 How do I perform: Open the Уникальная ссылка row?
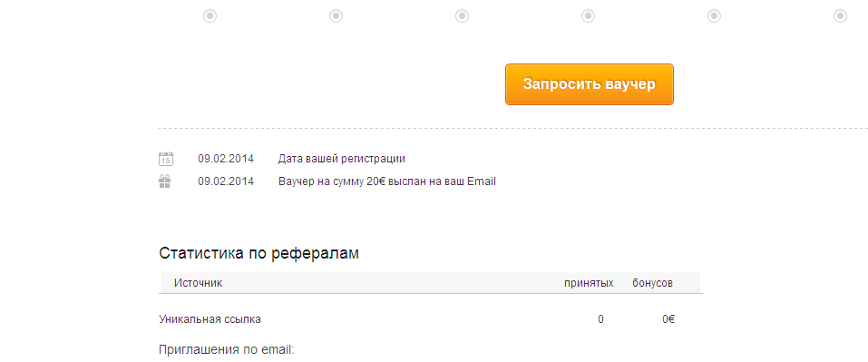[x=431, y=318]
